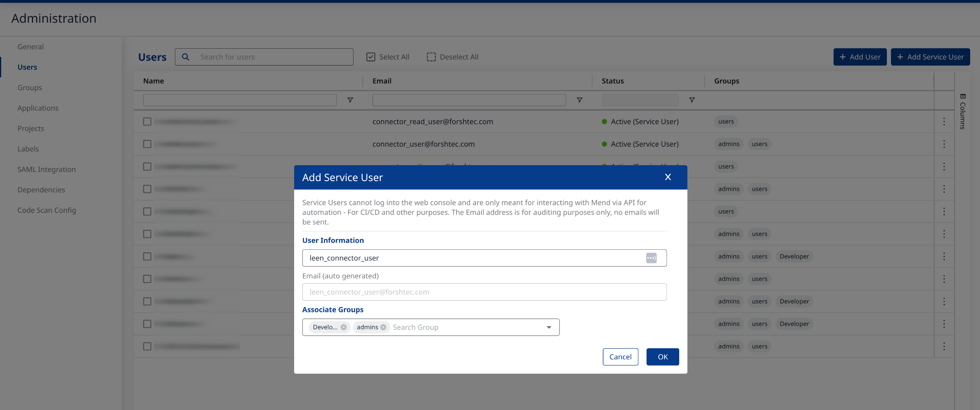The image size is (980, 410).
Task: Tick the seventh user row checkbox
Action: pyautogui.click(x=147, y=256)
